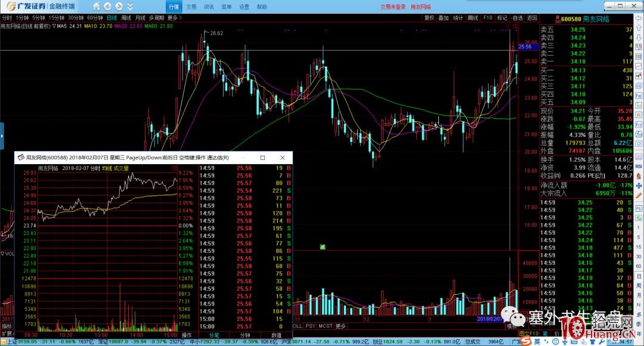Switch to the 分钟 tab in popup

tap(245, 335)
